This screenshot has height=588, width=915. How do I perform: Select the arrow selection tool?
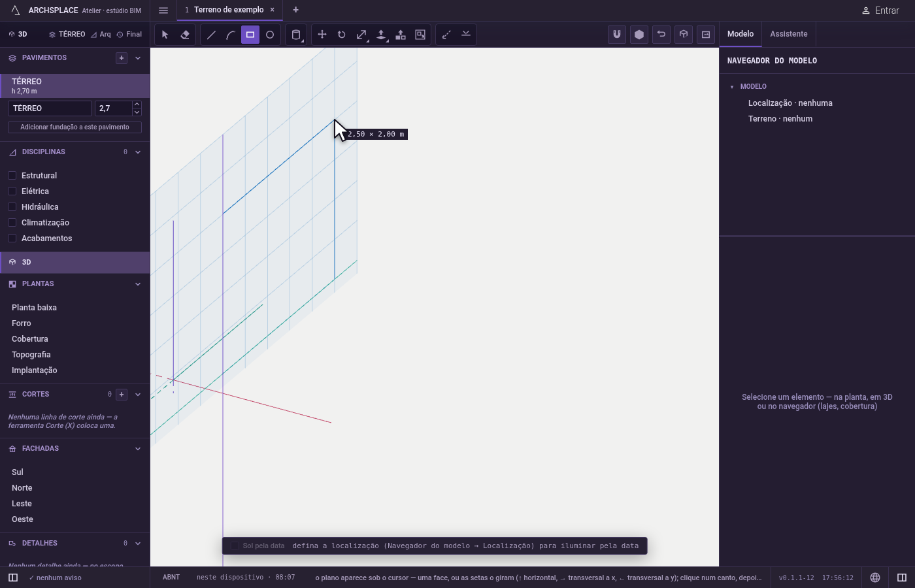165,35
